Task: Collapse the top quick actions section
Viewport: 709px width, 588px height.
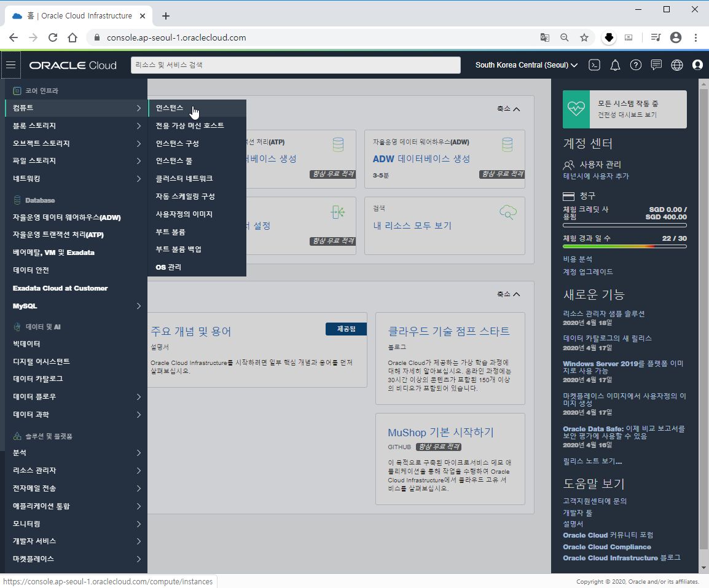Action: (x=508, y=109)
